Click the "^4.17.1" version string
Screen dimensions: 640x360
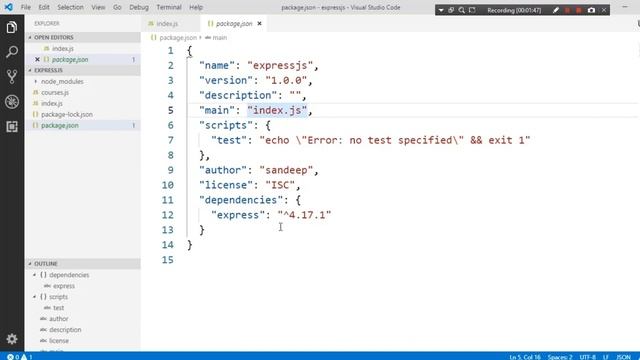pyautogui.click(x=304, y=215)
